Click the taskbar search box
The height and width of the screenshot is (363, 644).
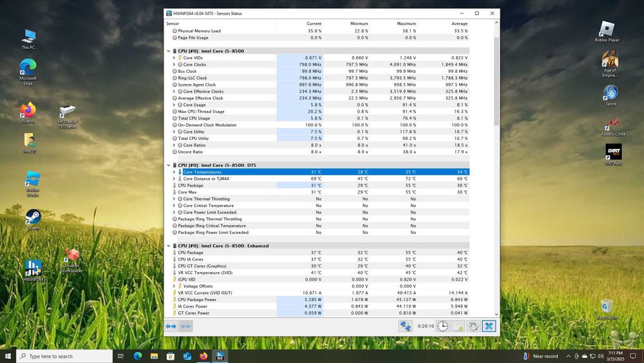(64, 356)
